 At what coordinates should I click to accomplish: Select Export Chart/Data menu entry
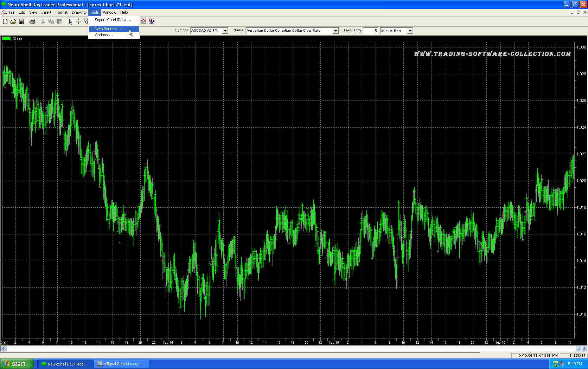tap(113, 20)
